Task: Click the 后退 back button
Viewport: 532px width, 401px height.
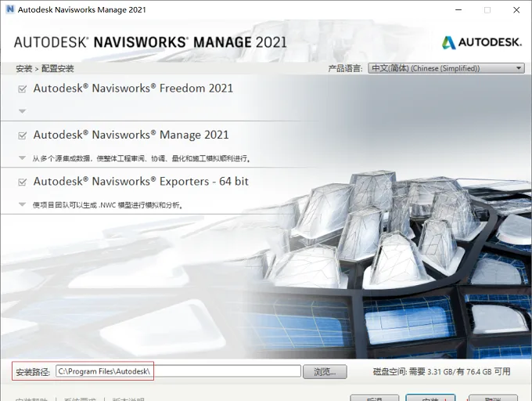Action: pos(374,398)
